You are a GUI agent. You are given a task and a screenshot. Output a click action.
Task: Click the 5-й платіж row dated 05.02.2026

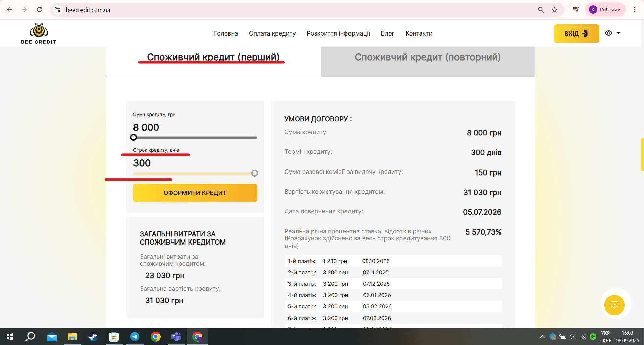pos(393,306)
